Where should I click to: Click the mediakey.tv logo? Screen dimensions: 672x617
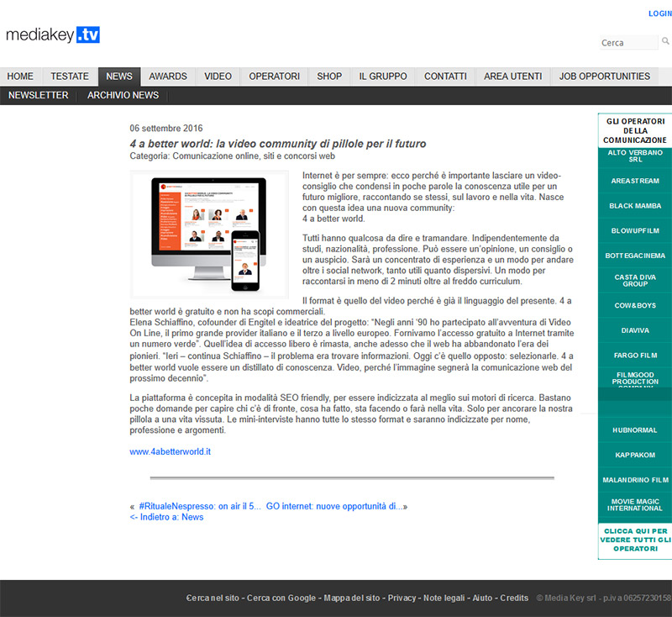tap(53, 34)
